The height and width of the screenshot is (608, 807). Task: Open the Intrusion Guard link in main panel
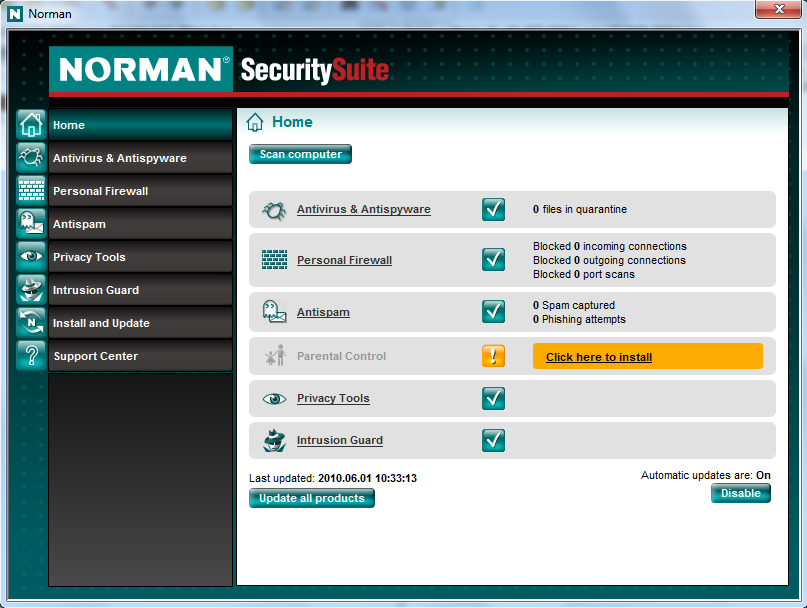(339, 440)
